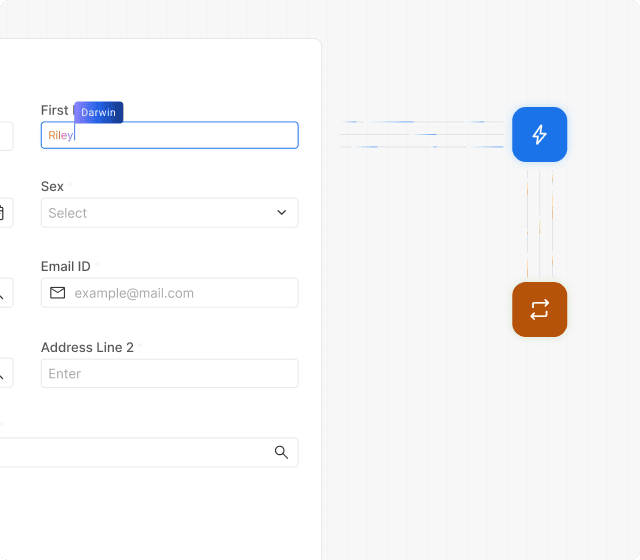
Task: Click the Email ID field label
Action: (66, 266)
